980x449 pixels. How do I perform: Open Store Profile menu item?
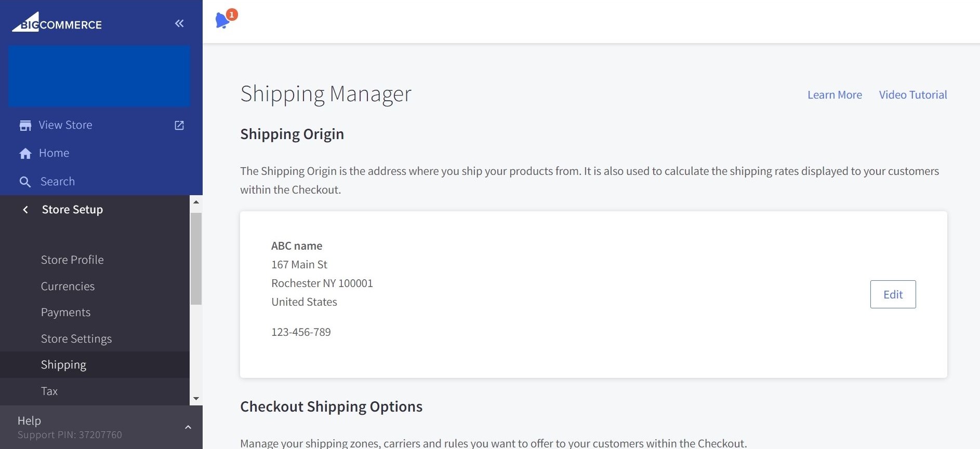(72, 260)
